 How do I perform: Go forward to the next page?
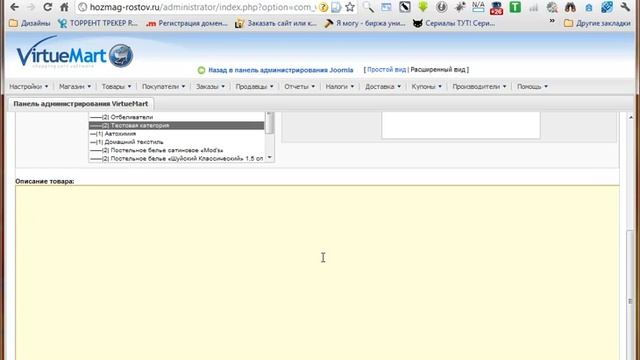tap(31, 7)
